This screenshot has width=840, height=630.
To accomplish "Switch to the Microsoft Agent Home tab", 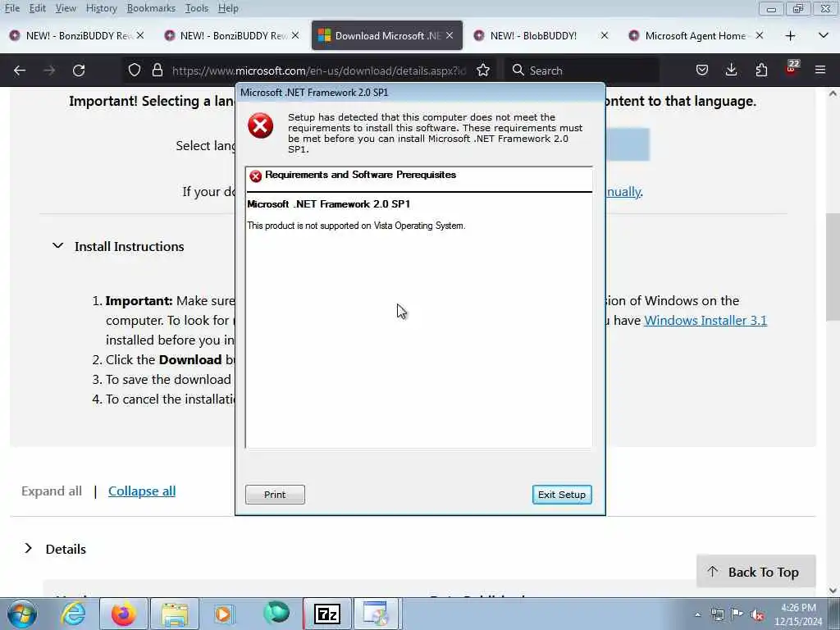I will (x=696, y=36).
